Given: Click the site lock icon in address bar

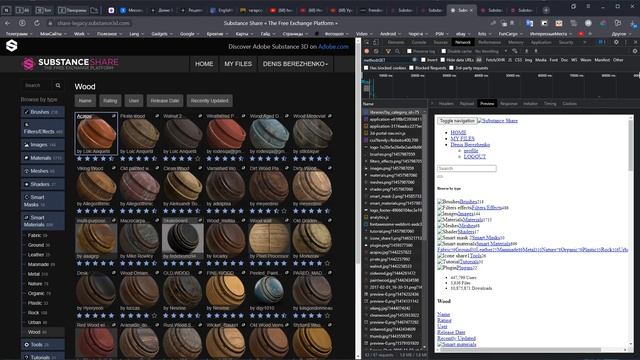Looking at the screenshot, I should pos(50,23).
